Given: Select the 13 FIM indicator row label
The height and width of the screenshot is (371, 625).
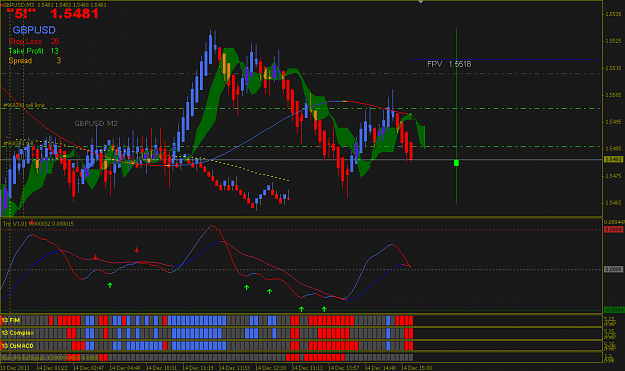Looking at the screenshot, I should [11, 320].
